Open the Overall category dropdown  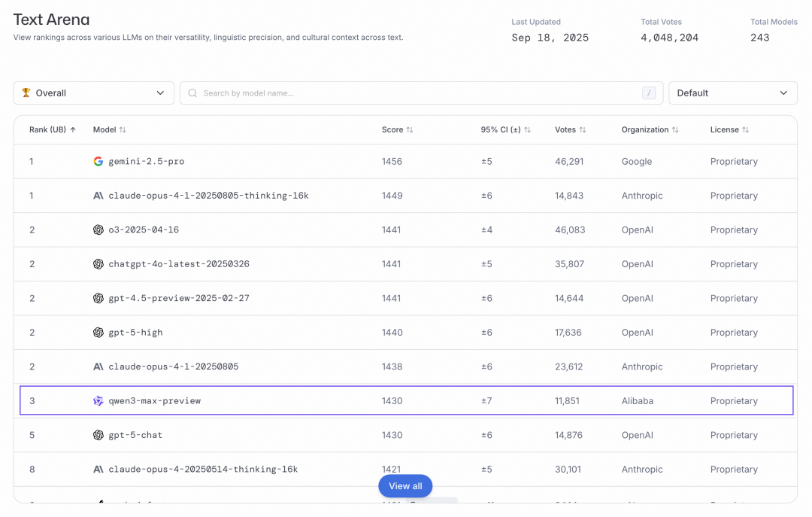(93, 93)
